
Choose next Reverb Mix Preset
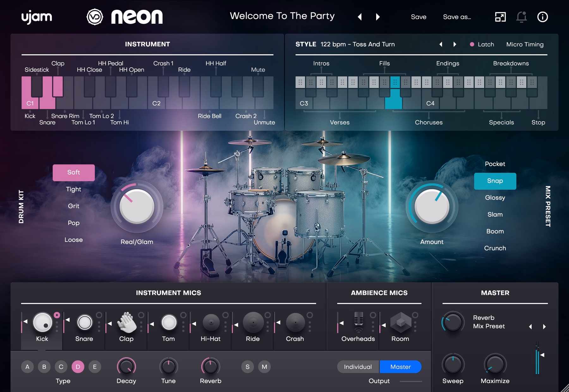pos(544,327)
